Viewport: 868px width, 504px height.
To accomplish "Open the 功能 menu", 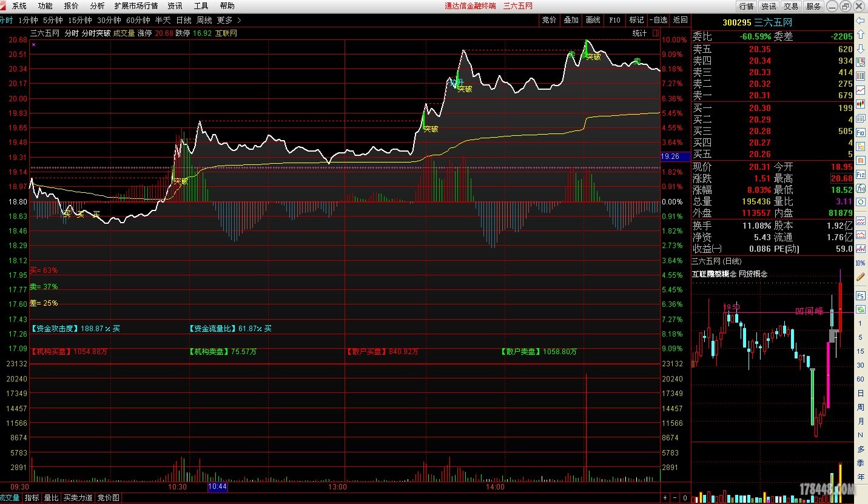I will (45, 5).
